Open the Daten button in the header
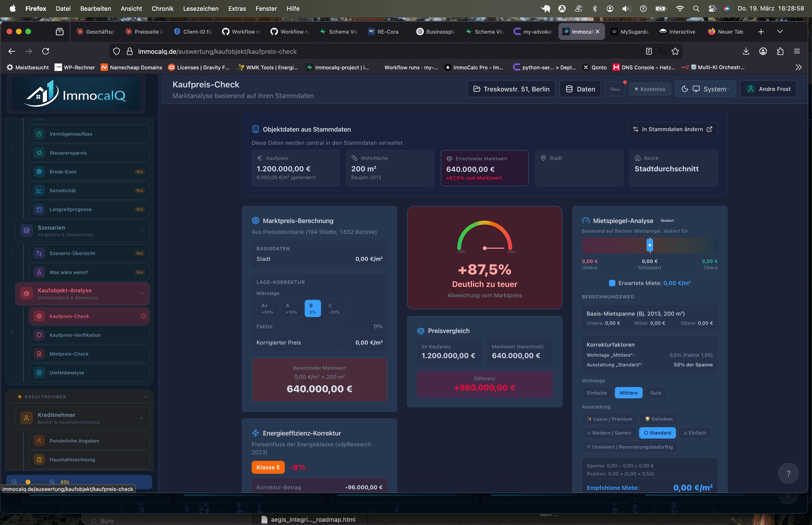The width and height of the screenshot is (812, 525). 580,89
